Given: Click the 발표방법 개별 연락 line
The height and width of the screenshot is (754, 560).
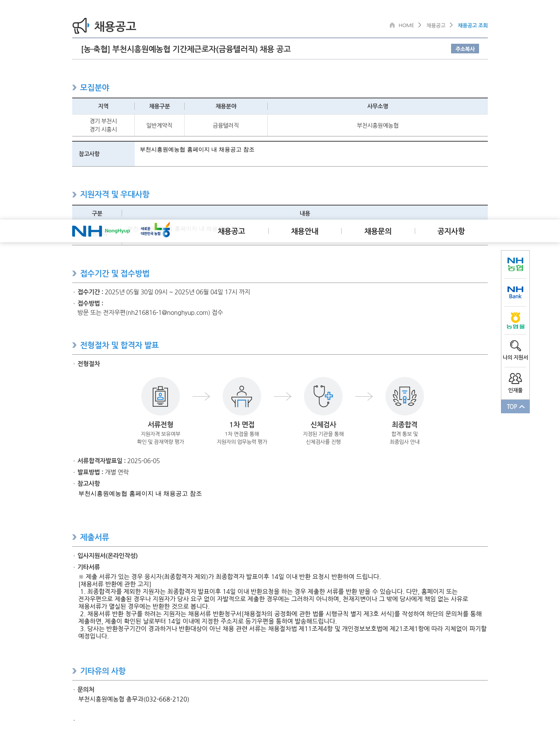Looking at the screenshot, I should (x=103, y=472).
